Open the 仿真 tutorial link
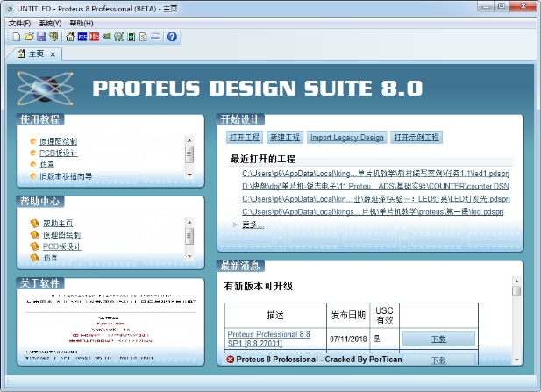 point(47,165)
